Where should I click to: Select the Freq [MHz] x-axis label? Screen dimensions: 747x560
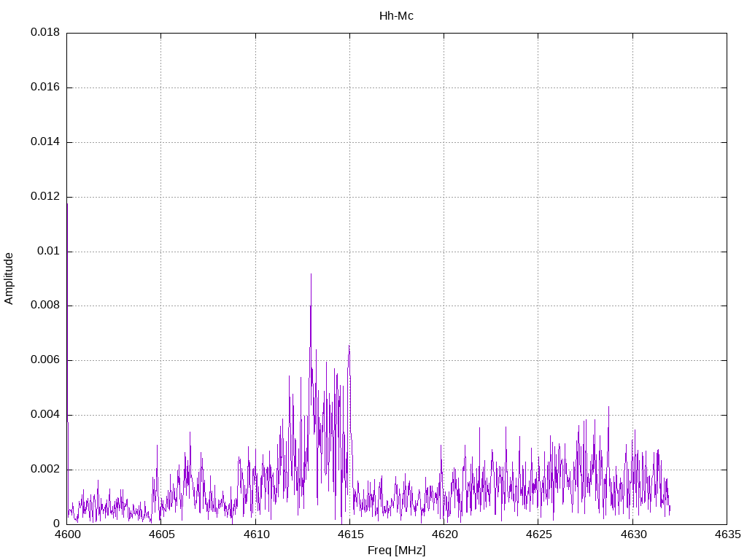396,551
